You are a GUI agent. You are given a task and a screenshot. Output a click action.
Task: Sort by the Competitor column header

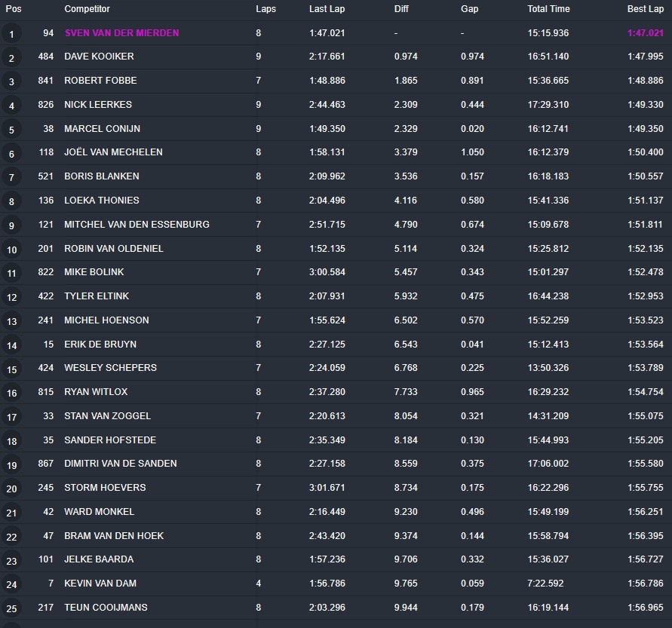[x=87, y=9]
